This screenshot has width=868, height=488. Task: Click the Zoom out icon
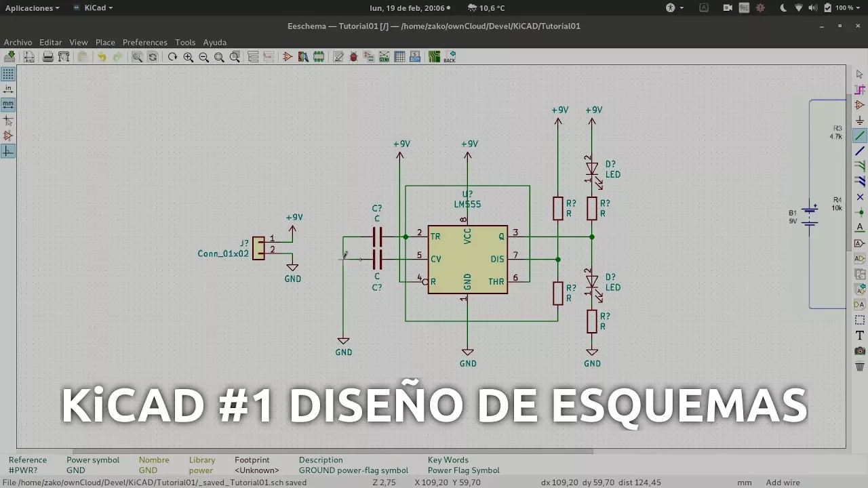point(203,57)
